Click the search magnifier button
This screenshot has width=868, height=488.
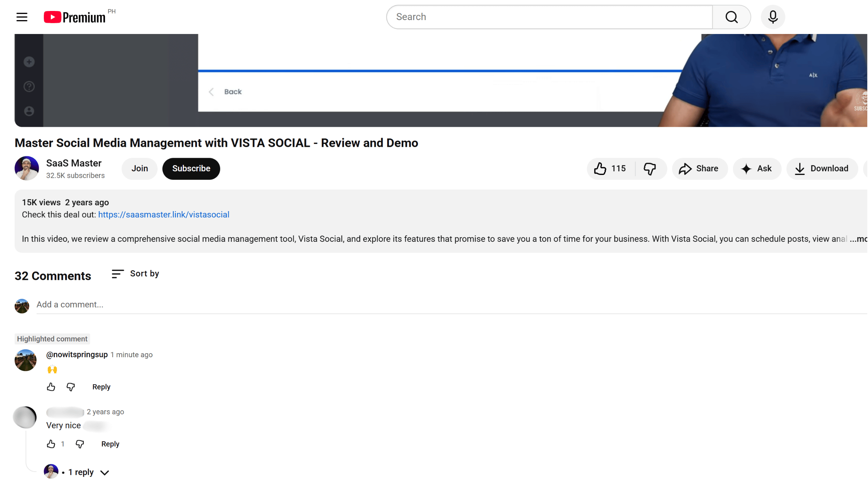point(731,17)
